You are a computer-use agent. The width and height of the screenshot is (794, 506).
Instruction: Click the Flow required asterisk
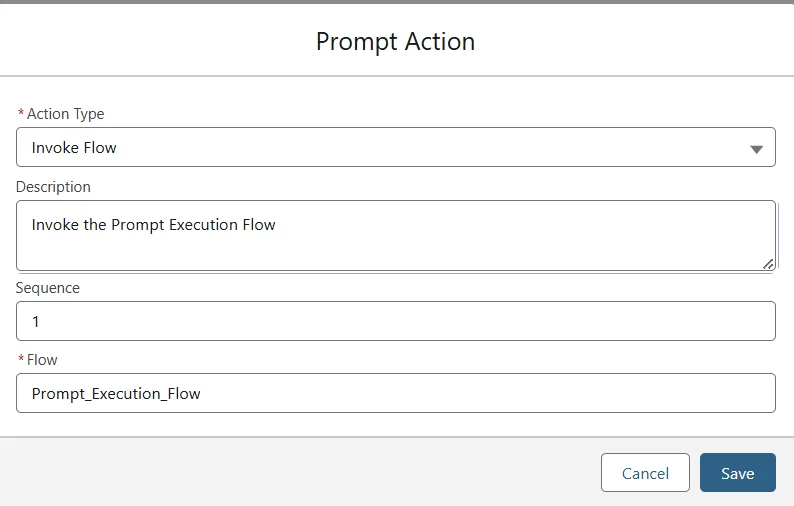21,360
